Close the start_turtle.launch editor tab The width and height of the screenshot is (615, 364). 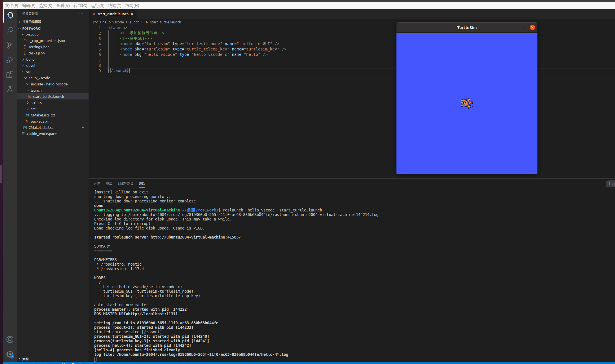[132, 14]
